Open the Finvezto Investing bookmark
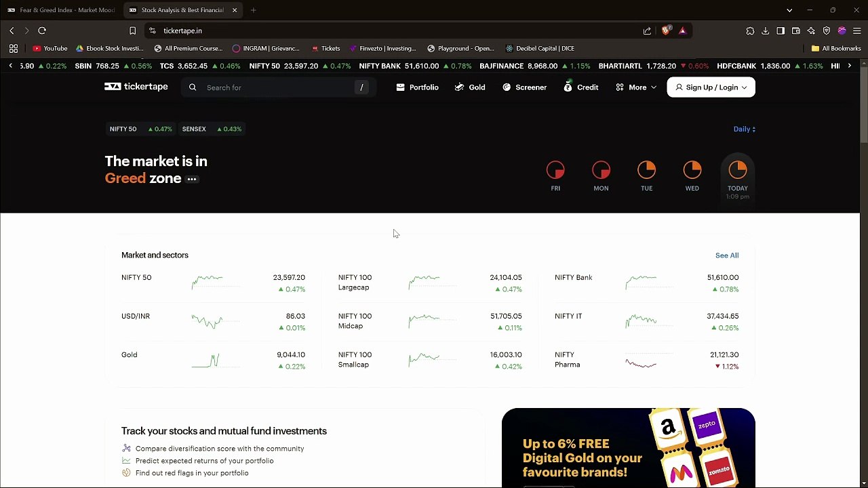Image resolution: width=868 pixels, height=488 pixels. 383,49
